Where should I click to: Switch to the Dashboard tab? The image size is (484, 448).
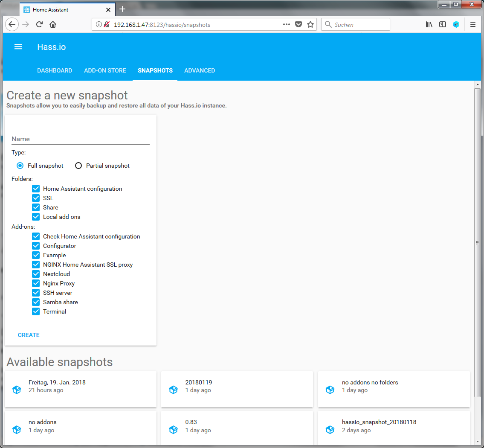click(x=55, y=70)
